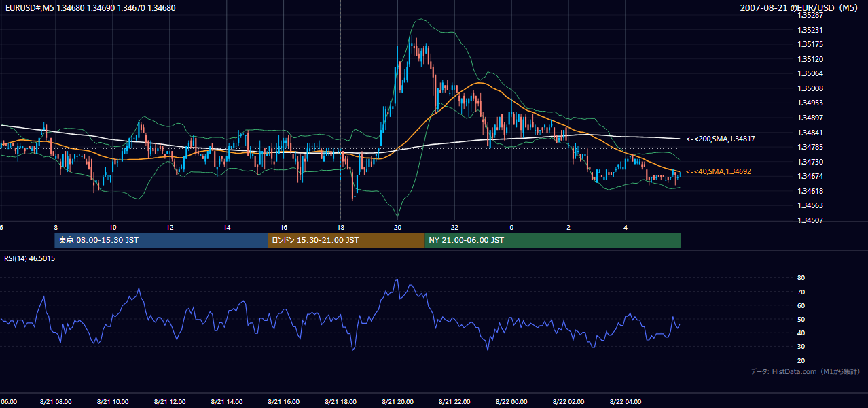This screenshot has height=408, width=868.
Task: Click hour marker 14 under price chart
Action: click(x=227, y=227)
